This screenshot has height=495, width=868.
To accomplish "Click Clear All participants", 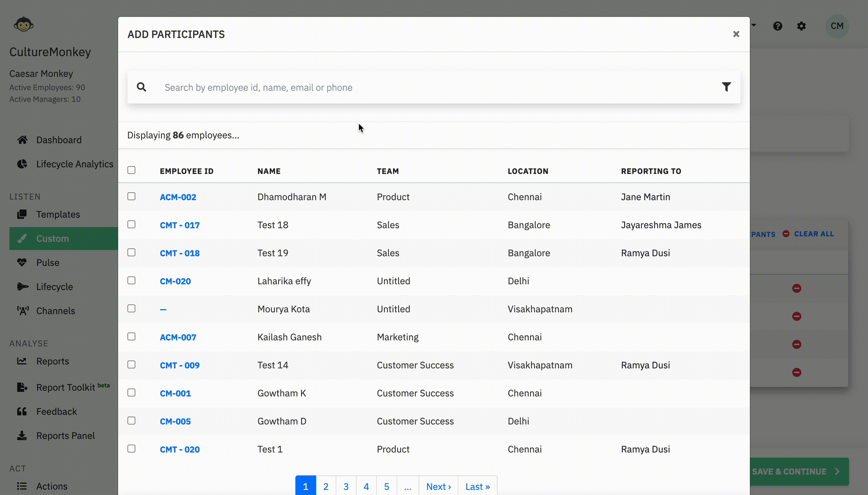I will click(x=814, y=234).
